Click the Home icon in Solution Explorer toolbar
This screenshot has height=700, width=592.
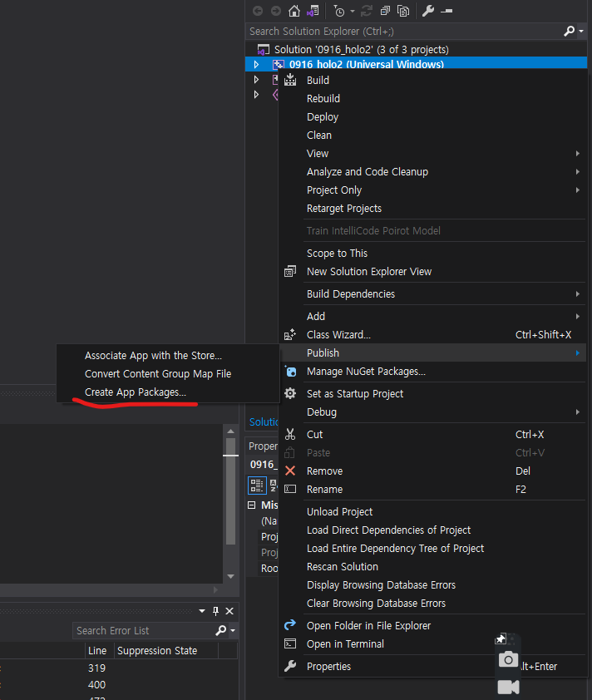294,11
